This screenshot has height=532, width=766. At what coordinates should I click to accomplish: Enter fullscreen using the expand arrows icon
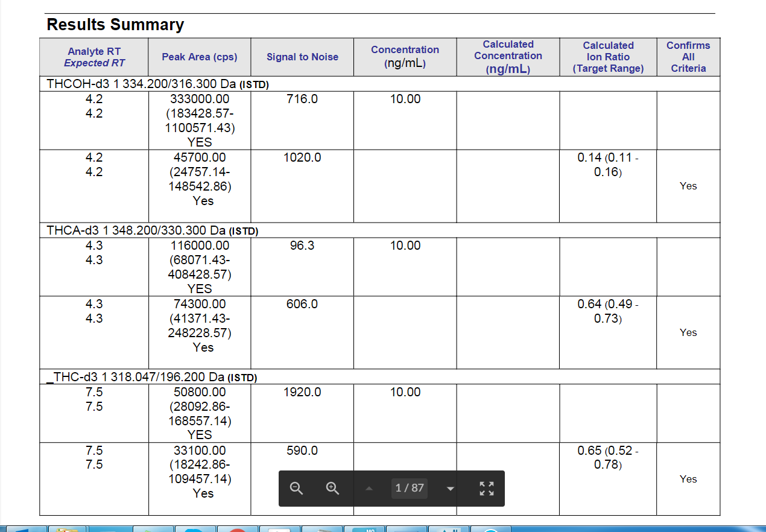pyautogui.click(x=486, y=488)
